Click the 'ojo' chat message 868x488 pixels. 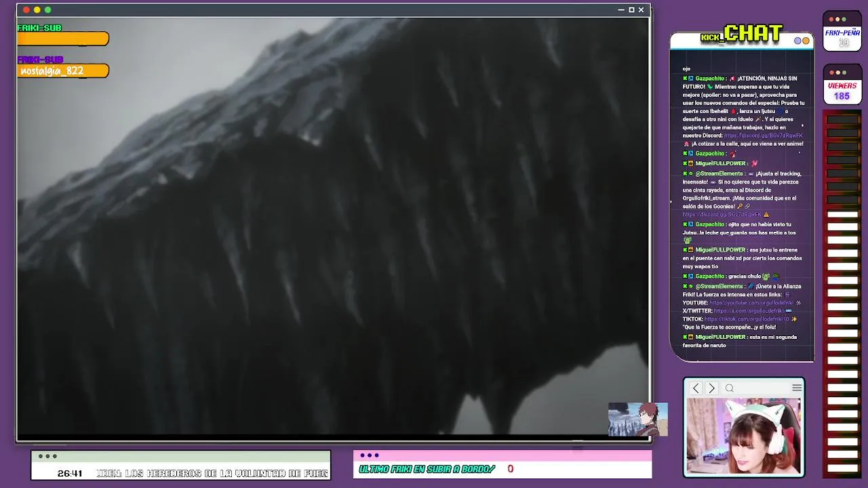[x=686, y=68]
